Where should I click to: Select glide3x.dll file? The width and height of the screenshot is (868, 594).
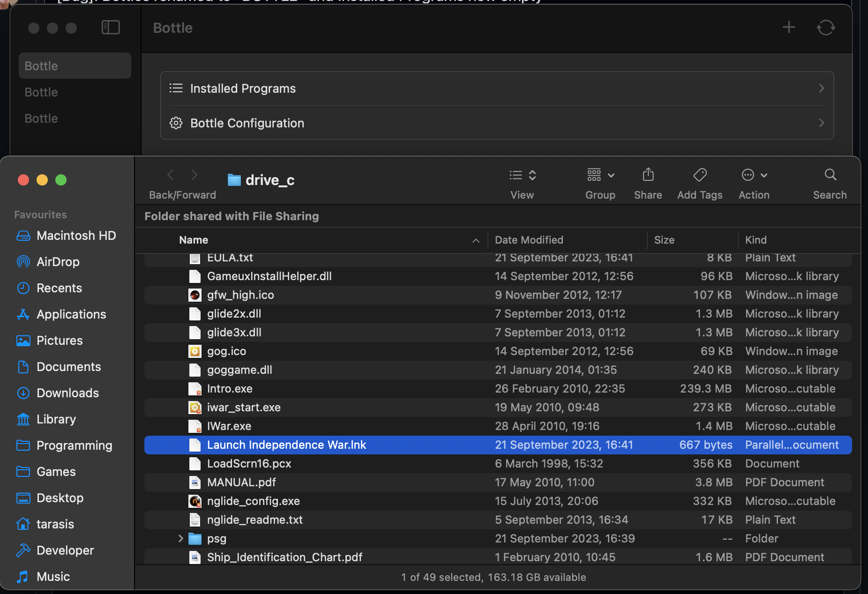498,333
